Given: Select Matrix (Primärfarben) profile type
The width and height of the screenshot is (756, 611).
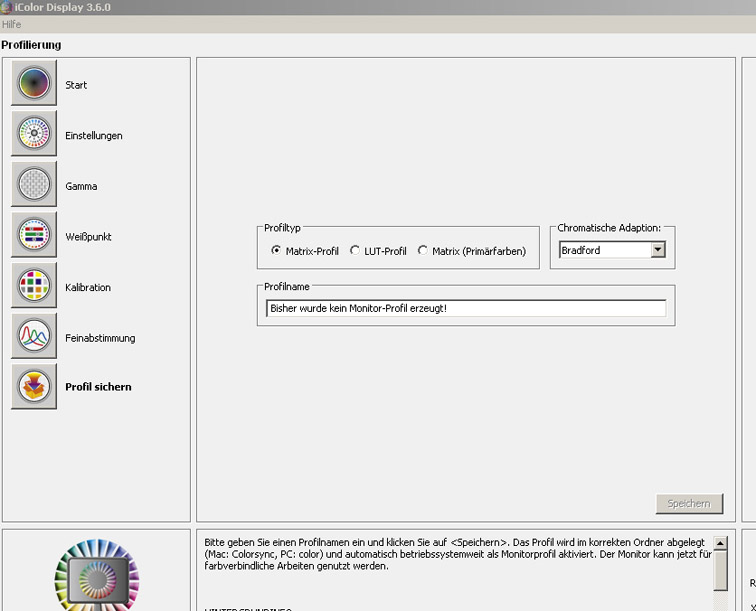Looking at the screenshot, I should point(423,251).
